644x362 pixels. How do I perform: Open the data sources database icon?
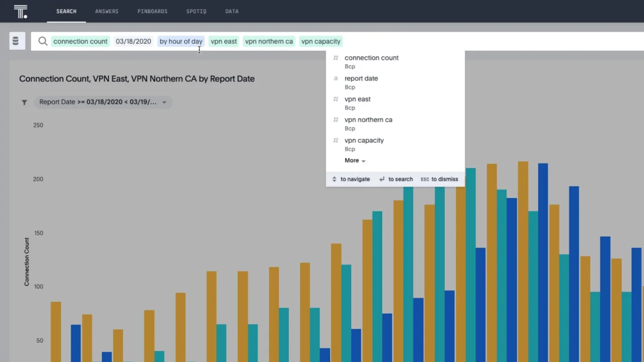tap(16, 41)
